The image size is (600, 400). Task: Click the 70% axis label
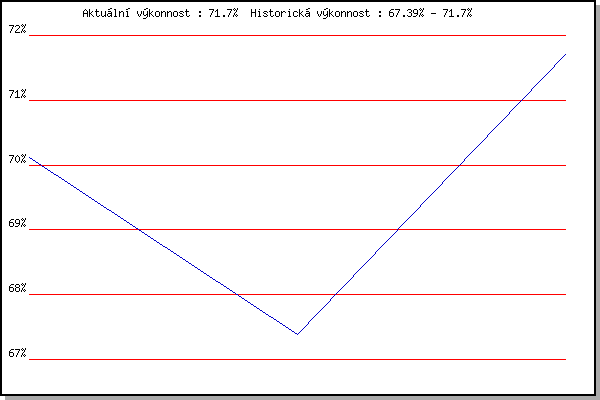click(17, 159)
